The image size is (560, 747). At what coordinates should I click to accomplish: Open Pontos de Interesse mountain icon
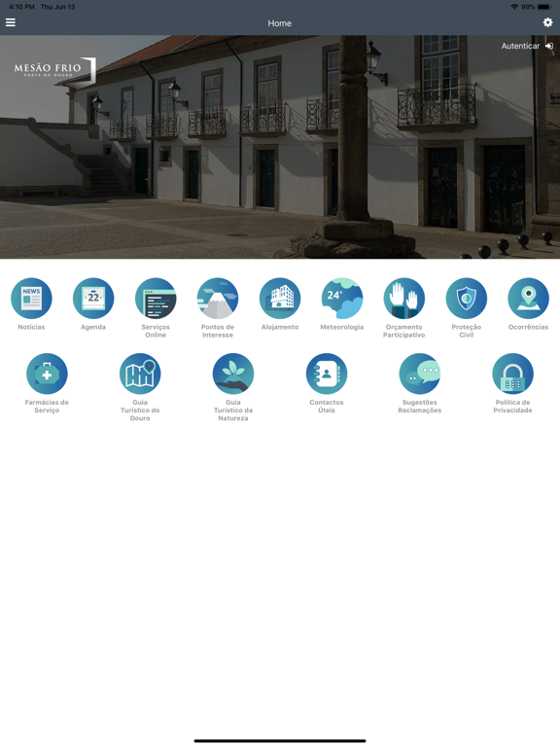click(x=218, y=299)
